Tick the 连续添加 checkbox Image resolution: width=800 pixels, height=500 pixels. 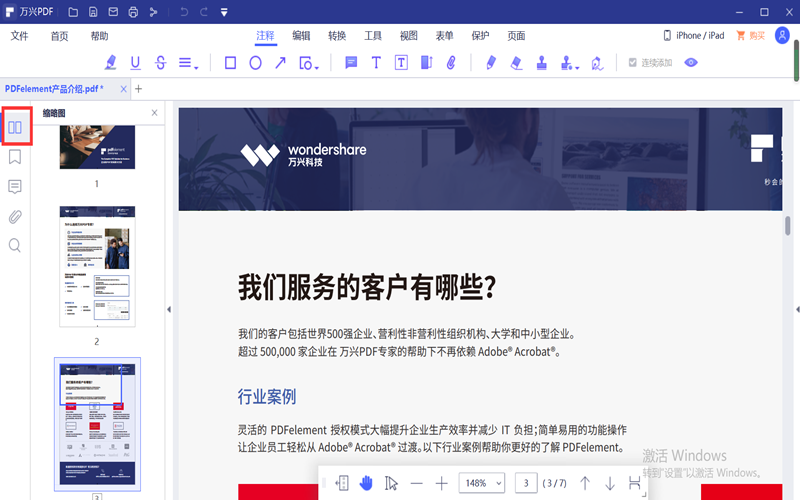point(632,63)
